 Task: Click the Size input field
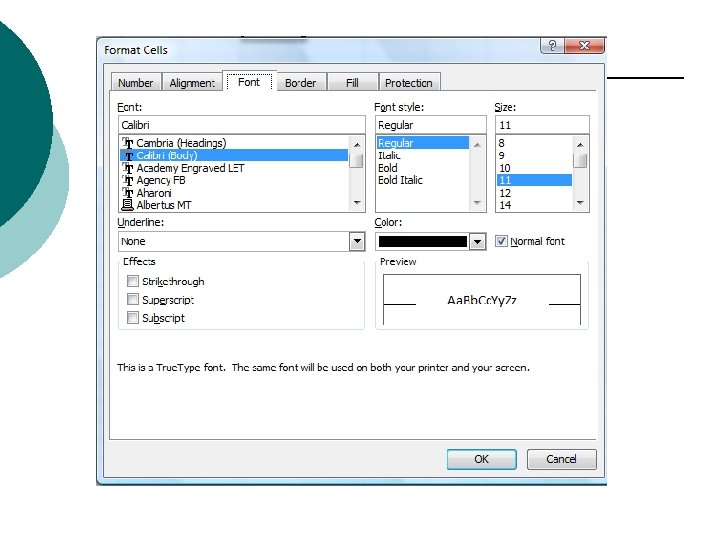pyautogui.click(x=542, y=125)
